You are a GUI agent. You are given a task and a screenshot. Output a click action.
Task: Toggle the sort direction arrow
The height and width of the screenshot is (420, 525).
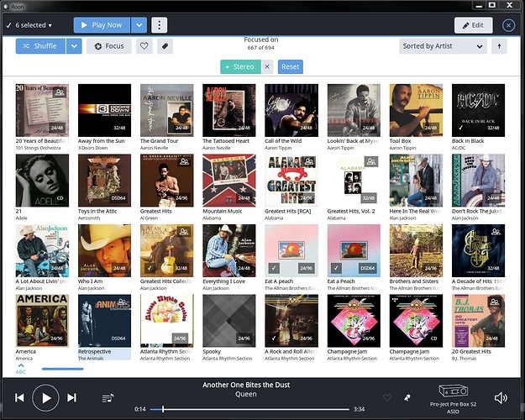point(499,46)
